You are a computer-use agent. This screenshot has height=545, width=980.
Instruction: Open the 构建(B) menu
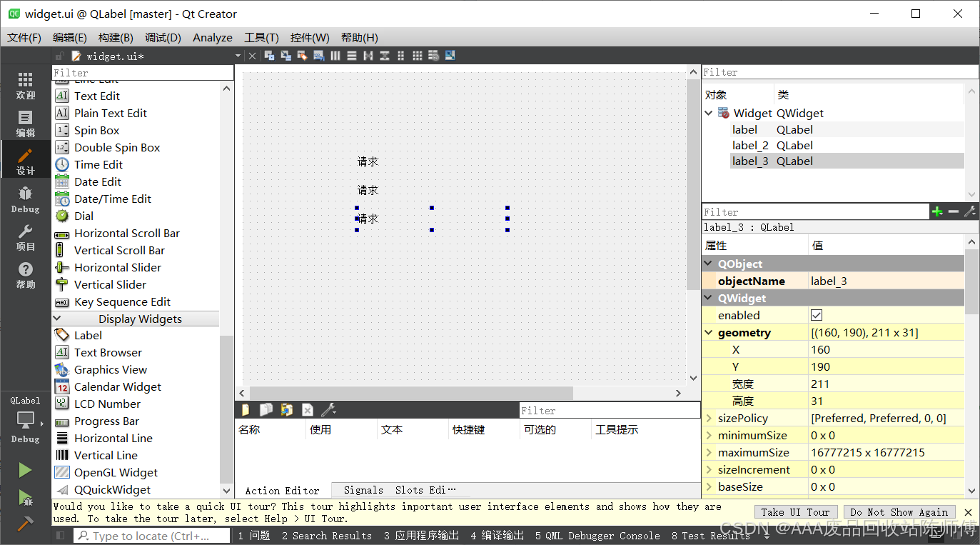pyautogui.click(x=116, y=37)
